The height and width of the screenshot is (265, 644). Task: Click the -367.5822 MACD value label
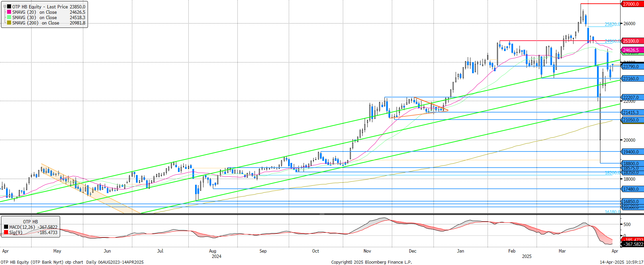633,244
